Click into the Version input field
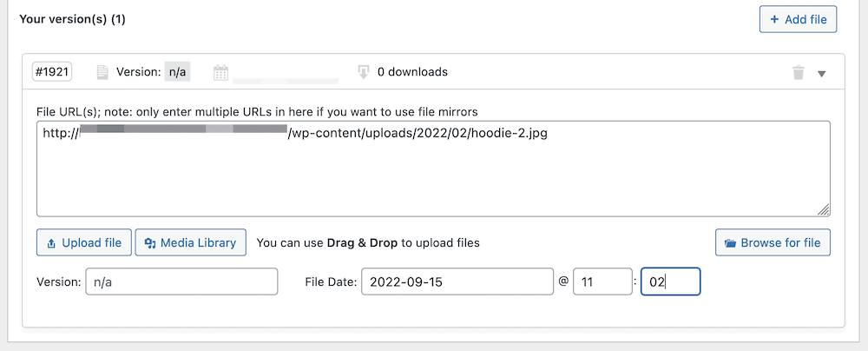The height and width of the screenshot is (351, 868). tap(181, 282)
